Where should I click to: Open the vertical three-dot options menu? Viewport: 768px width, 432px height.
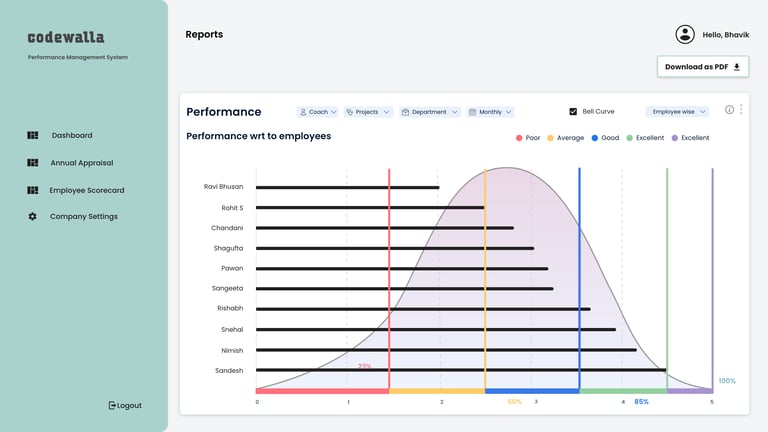coord(741,110)
